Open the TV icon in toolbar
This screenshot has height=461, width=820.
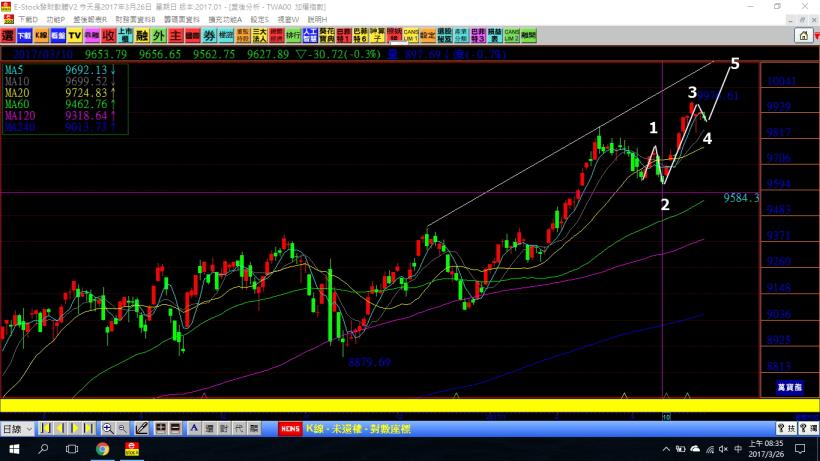[x=75, y=35]
